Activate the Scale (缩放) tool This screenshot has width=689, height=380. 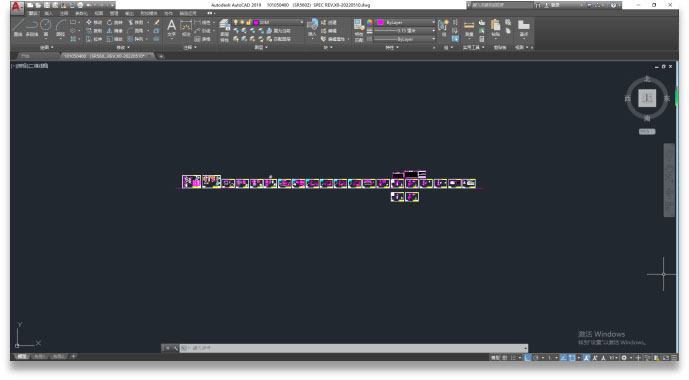coord(114,39)
